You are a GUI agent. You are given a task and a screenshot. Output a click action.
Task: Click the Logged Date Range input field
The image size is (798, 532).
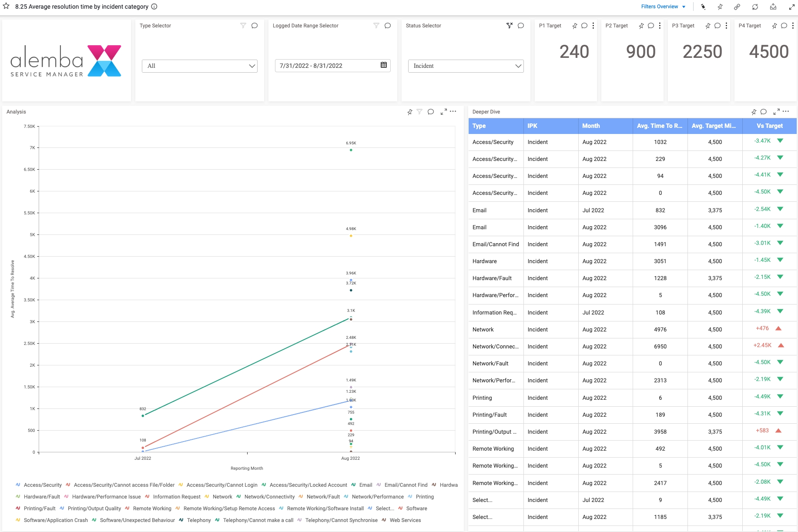(326, 66)
